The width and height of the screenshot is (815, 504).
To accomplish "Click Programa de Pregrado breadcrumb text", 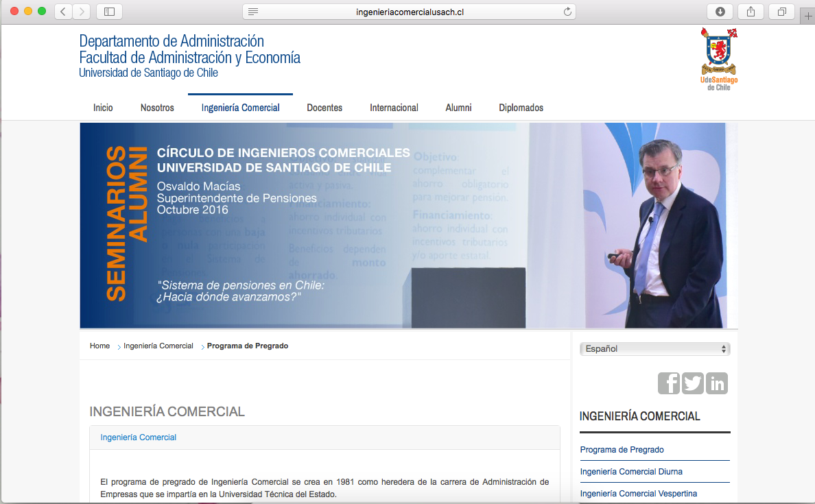I will (x=248, y=346).
